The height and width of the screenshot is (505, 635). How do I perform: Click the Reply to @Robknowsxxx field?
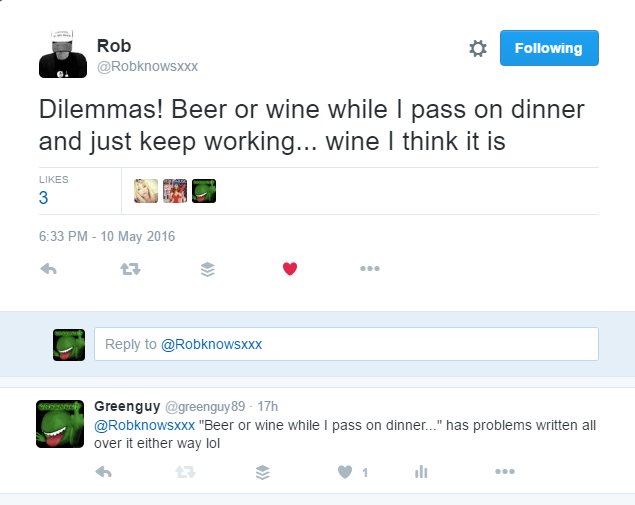click(x=346, y=344)
